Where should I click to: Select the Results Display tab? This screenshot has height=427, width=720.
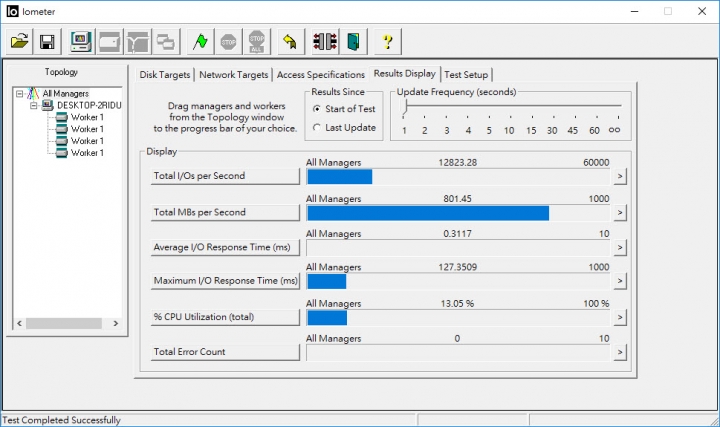[405, 73]
